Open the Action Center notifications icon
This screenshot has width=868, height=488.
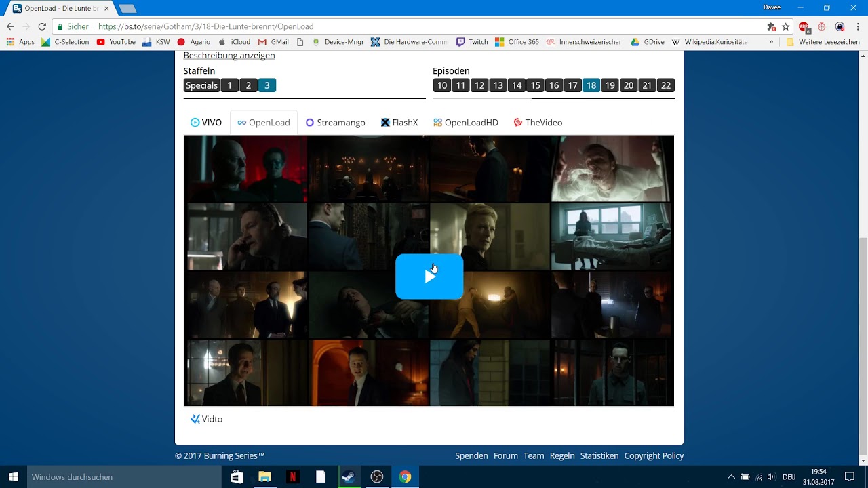(849, 477)
